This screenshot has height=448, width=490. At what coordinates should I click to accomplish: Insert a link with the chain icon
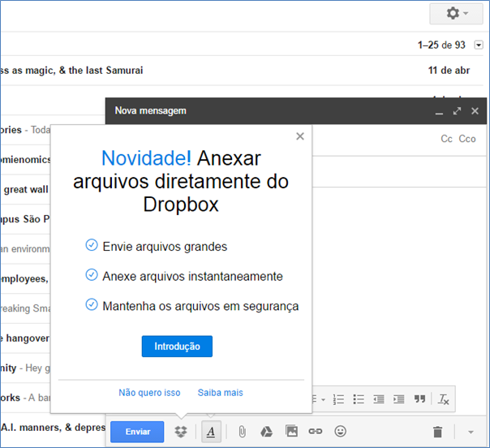(316, 432)
